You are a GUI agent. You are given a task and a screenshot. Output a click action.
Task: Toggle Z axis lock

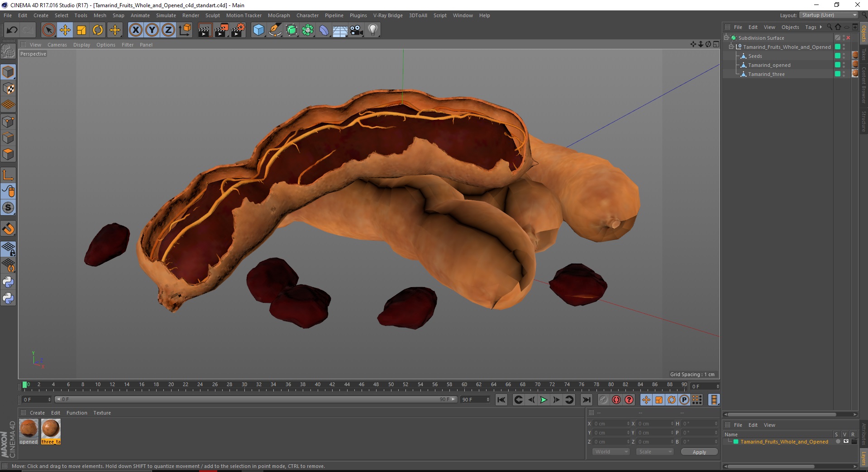click(x=168, y=30)
